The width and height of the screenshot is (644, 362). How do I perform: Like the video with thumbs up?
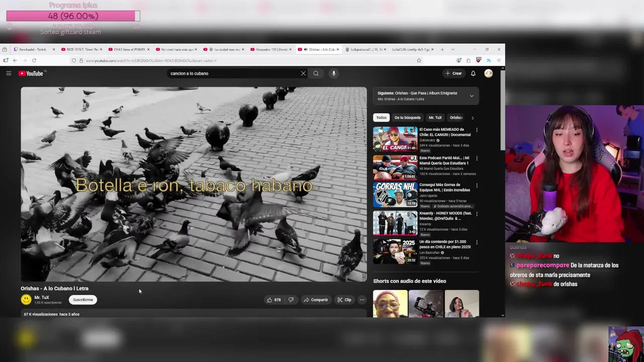pos(274,300)
